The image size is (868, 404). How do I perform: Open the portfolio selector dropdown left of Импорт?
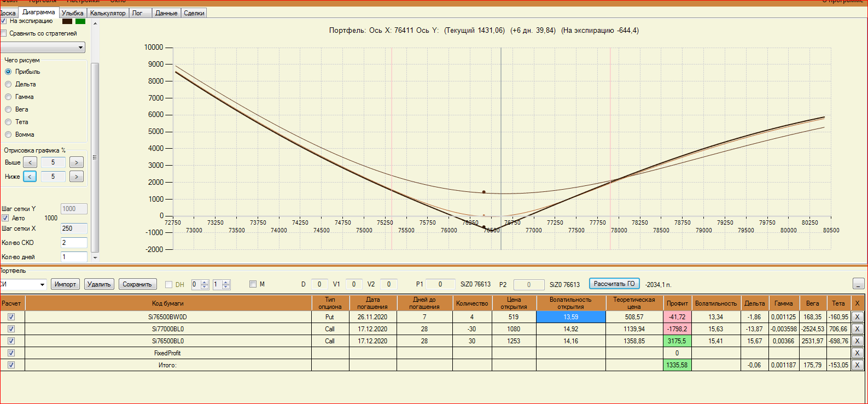point(42,284)
